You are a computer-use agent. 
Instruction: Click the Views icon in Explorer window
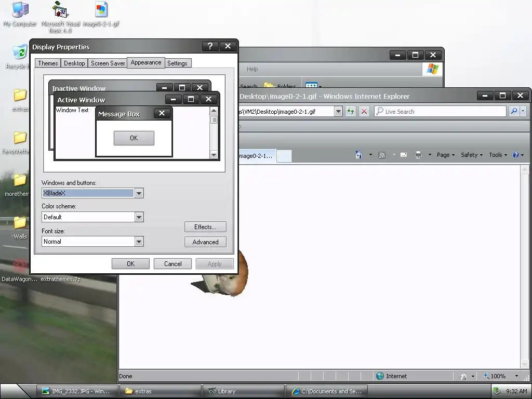click(311, 85)
